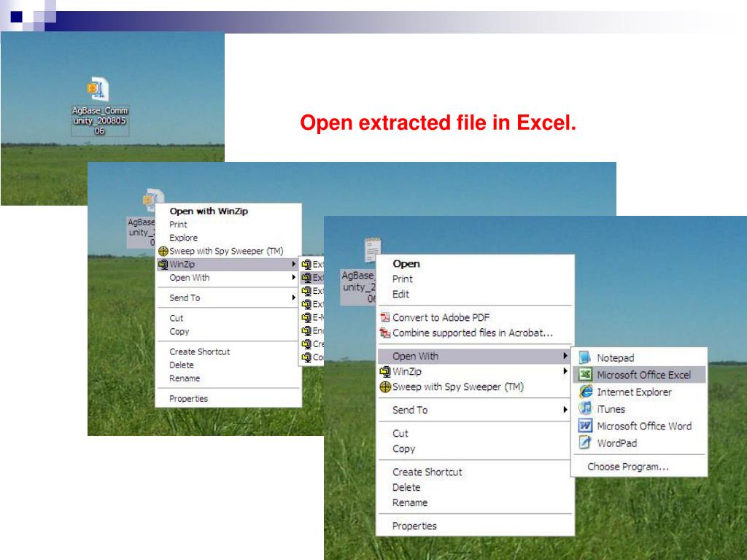Choose the iTunes icon in the submenu
The width and height of the screenshot is (747, 560).
(x=586, y=408)
